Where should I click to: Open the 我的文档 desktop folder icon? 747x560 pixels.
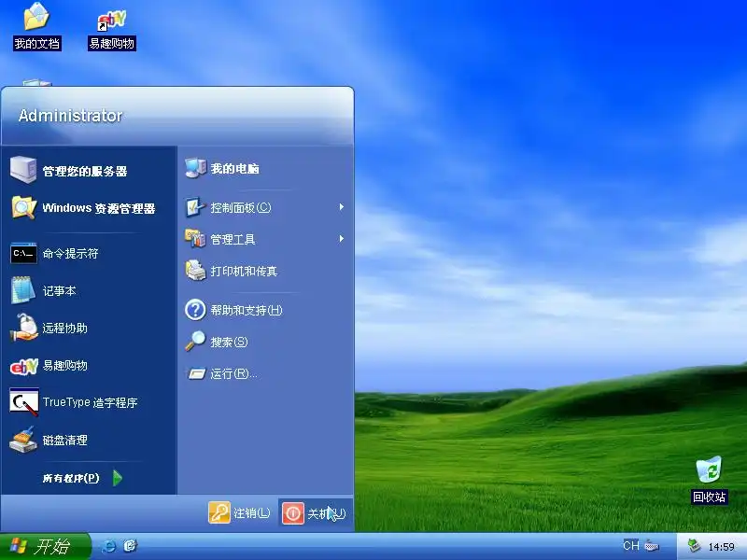(36, 17)
